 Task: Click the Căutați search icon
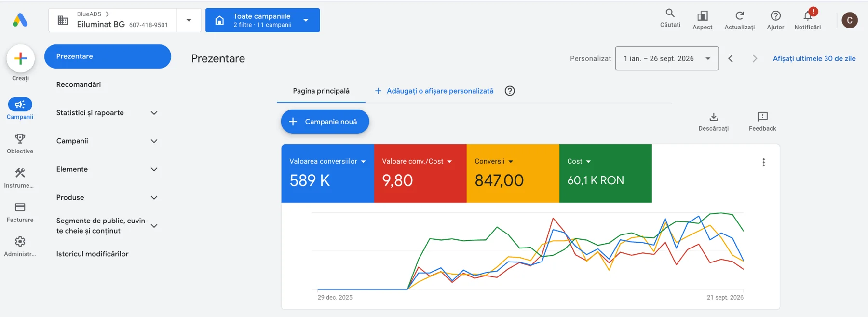[x=670, y=13]
